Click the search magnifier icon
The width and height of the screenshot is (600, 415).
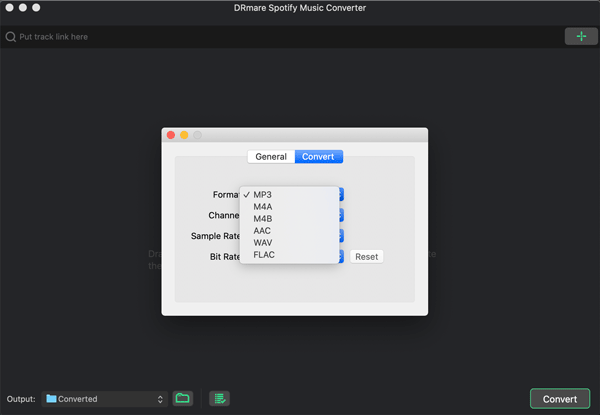tap(11, 37)
